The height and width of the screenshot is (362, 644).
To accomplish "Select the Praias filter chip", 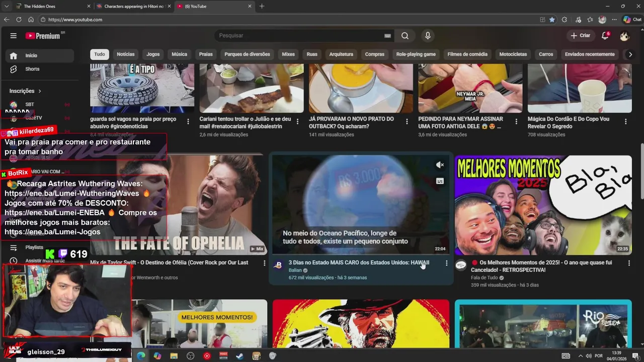I will point(206,54).
